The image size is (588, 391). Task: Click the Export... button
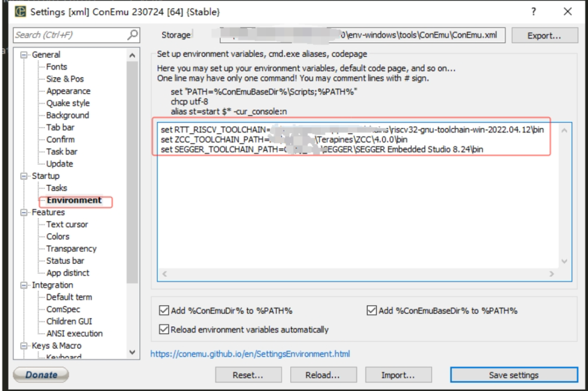544,35
